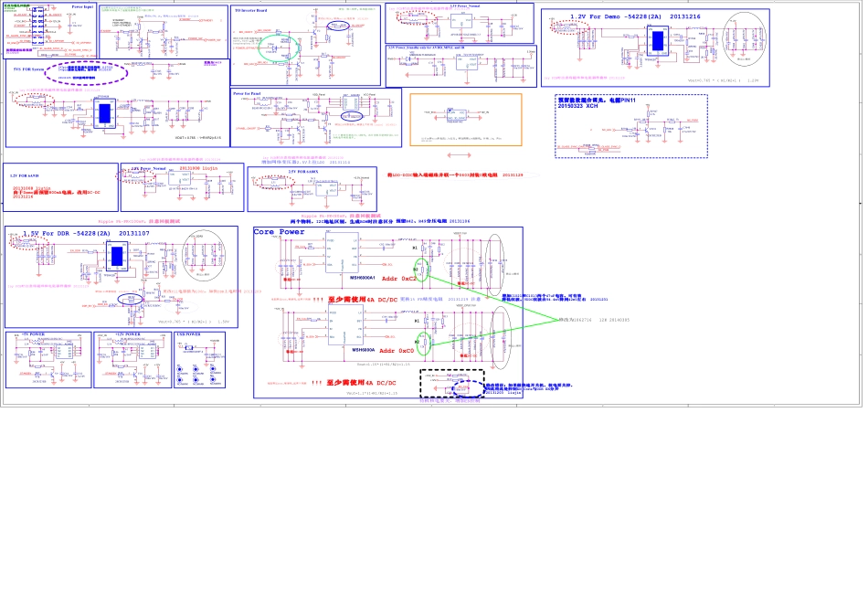
Task: Click the purple dashed ellipse note in 5VS block
Action: (x=84, y=69)
